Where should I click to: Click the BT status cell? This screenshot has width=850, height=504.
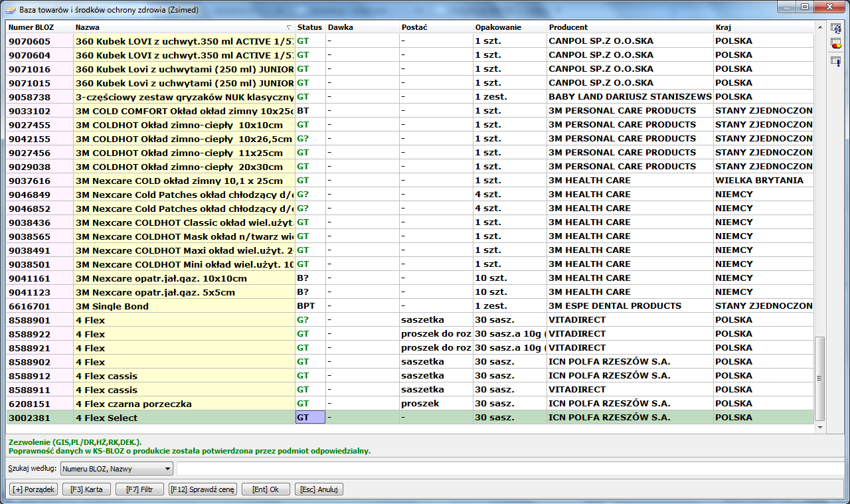(310, 111)
